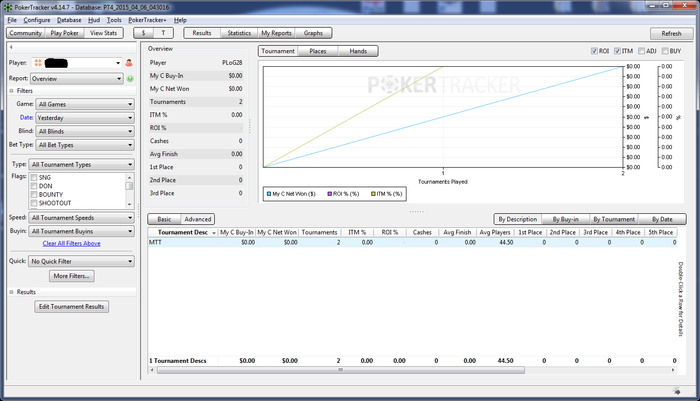Select the tournaments T button
700x401 pixels.
pyautogui.click(x=163, y=33)
